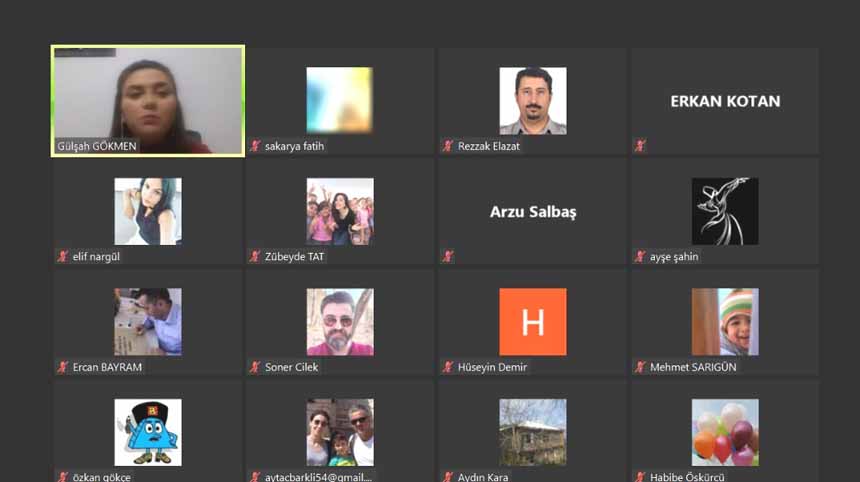Image resolution: width=860 pixels, height=482 pixels.
Task: Click muted mic icon beside sakarya fatih
Action: point(256,146)
